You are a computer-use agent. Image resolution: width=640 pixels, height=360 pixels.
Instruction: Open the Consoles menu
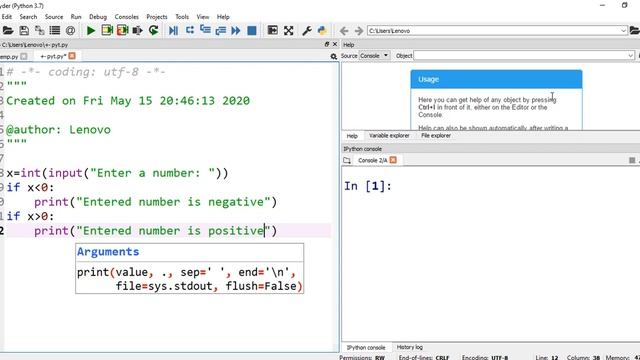[127, 17]
